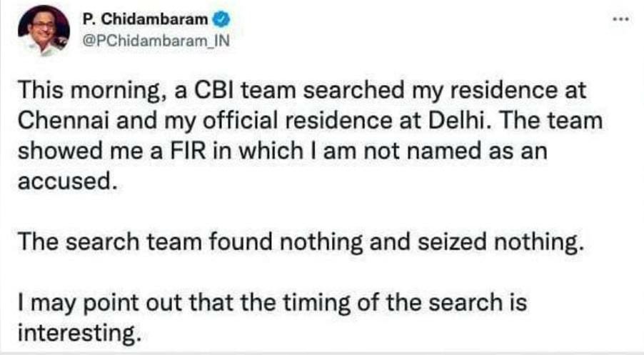
Task: Open P. Chidambaram's profile picture
Action: 44,31
